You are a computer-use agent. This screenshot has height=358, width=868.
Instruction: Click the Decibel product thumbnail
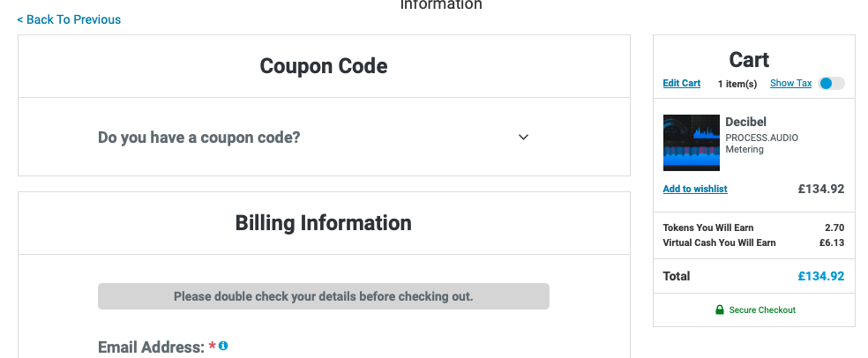pyautogui.click(x=692, y=143)
